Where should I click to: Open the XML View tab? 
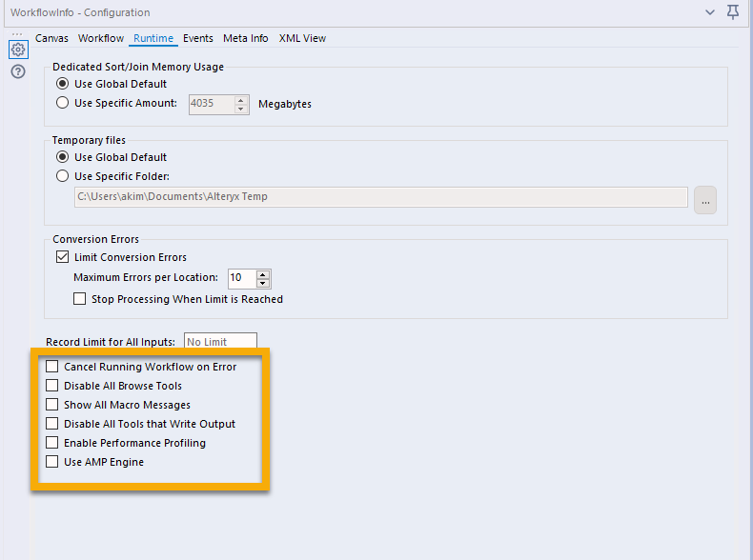[x=302, y=38]
